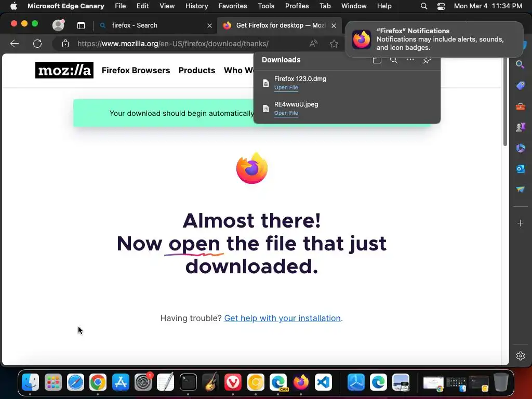Open Firefox from the dock
This screenshot has height=399, width=532.
[x=301, y=382]
